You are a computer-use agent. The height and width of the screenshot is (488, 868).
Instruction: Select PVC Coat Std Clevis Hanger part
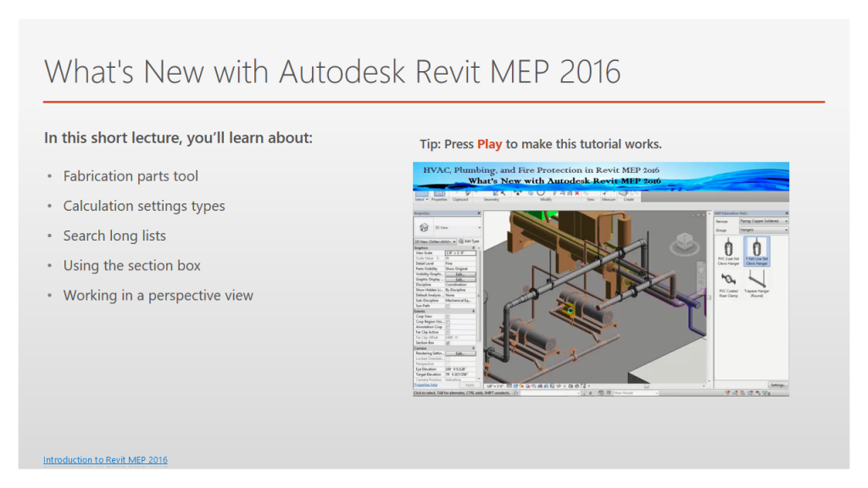click(728, 251)
